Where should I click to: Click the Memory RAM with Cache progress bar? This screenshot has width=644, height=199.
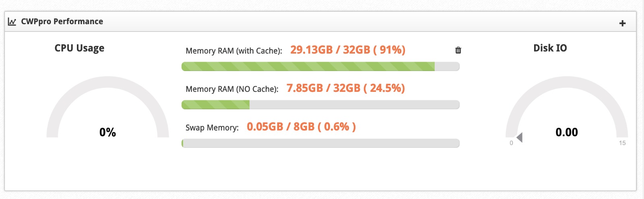[x=320, y=66]
